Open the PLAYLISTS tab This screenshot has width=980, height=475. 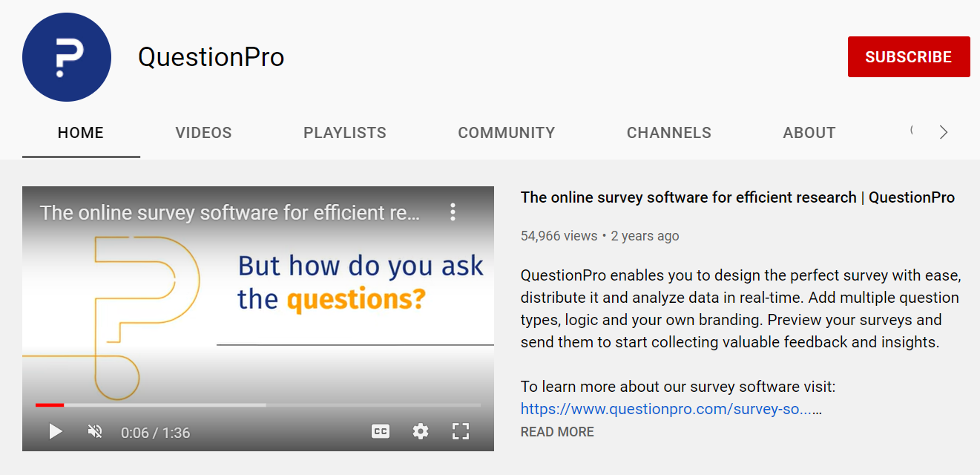[345, 133]
